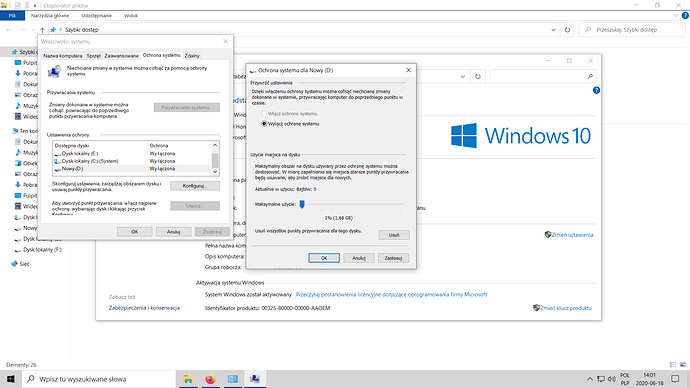Viewport: 690px width, 388px height.
Task: Expand the ribbon with the chevron
Action: [676, 15]
